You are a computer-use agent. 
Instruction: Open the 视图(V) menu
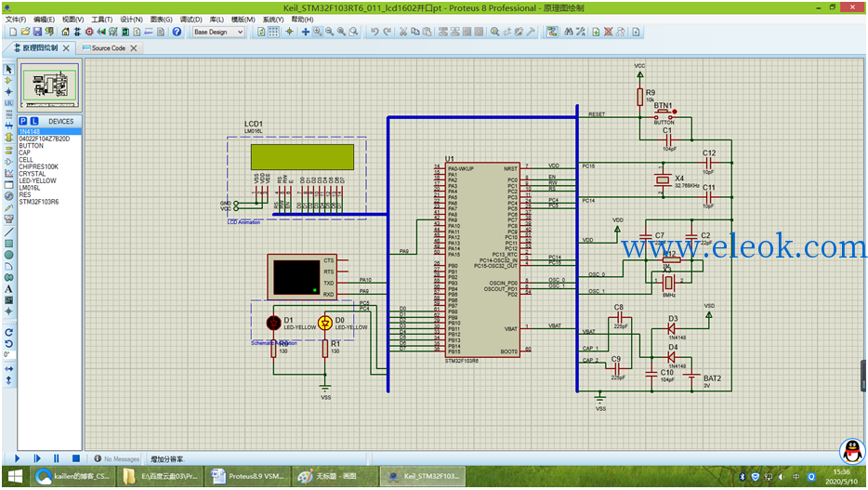tap(72, 20)
